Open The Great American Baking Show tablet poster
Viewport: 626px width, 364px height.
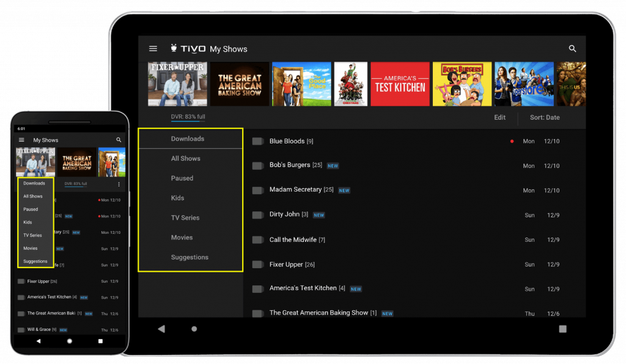[240, 84]
